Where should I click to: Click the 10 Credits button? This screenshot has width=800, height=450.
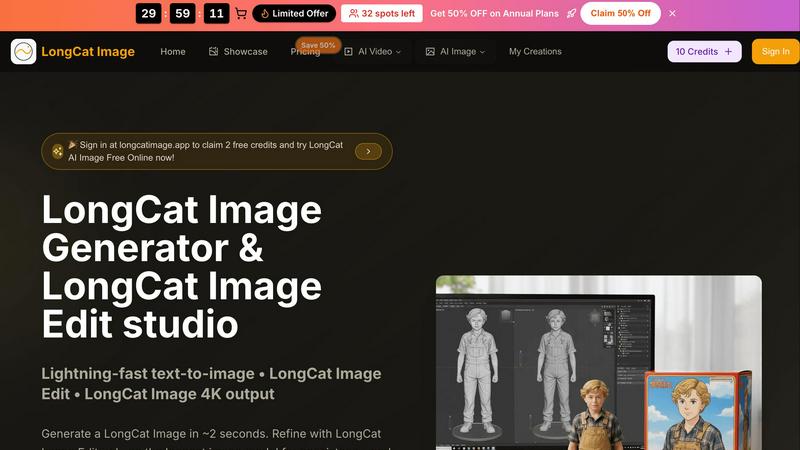tap(704, 52)
